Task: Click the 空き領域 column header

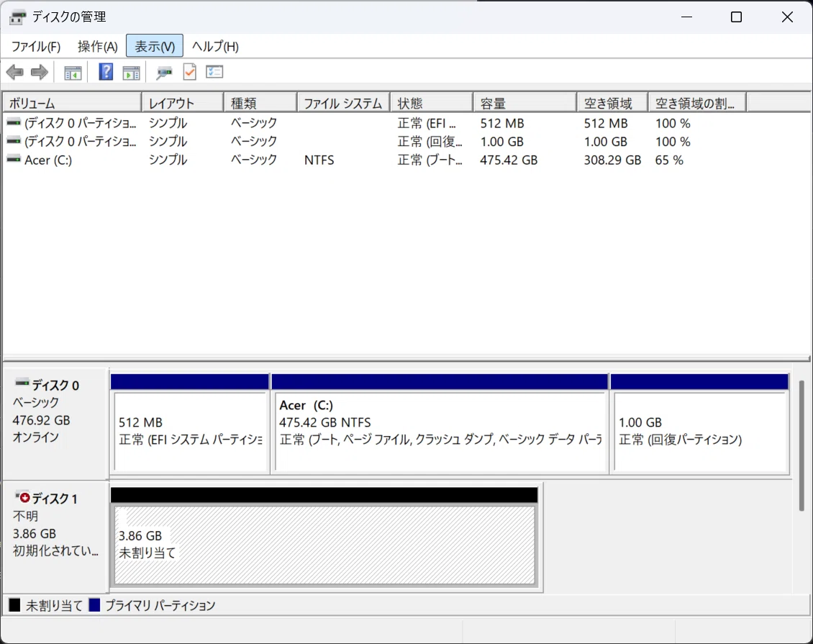Action: [612, 103]
